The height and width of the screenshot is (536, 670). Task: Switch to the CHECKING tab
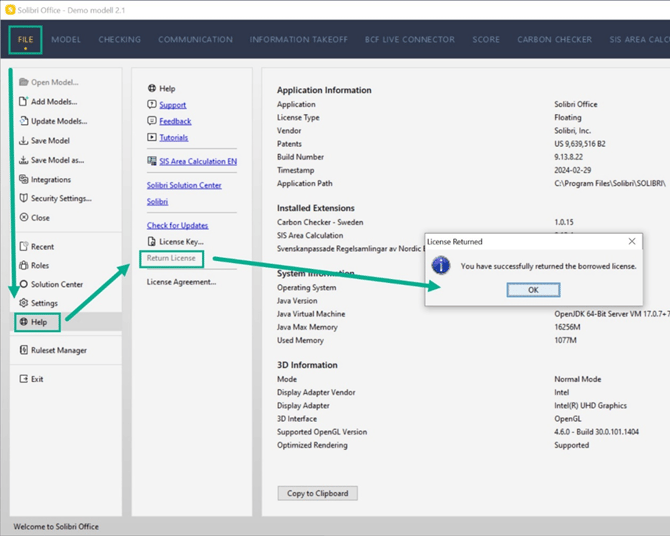tap(119, 40)
